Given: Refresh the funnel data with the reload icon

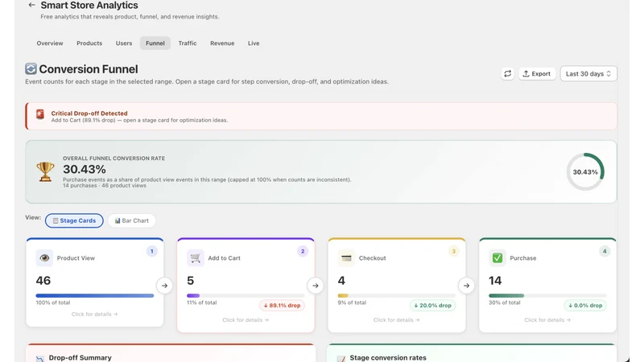Looking at the screenshot, I should [x=508, y=73].
